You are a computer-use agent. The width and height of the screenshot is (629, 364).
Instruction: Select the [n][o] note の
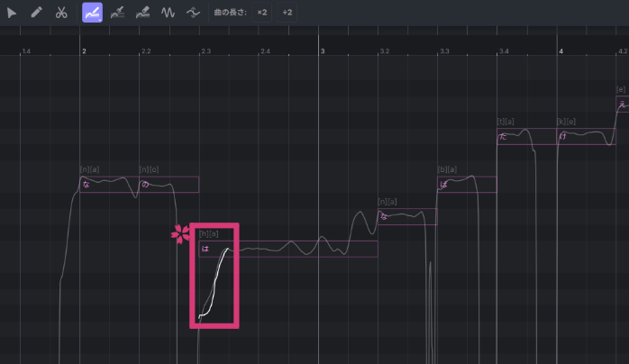point(169,185)
